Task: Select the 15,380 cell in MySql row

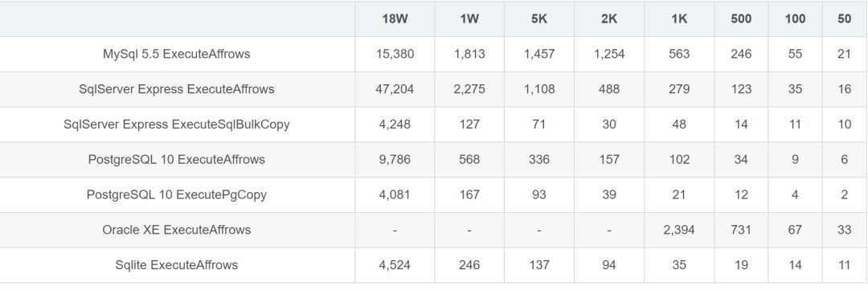Action: pos(395,54)
